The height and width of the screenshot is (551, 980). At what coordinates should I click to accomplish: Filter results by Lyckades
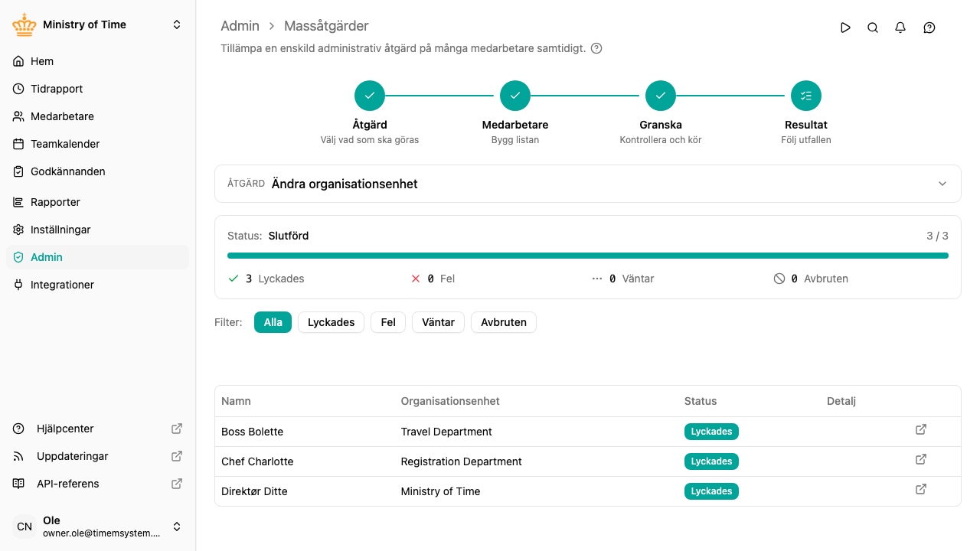tap(331, 322)
